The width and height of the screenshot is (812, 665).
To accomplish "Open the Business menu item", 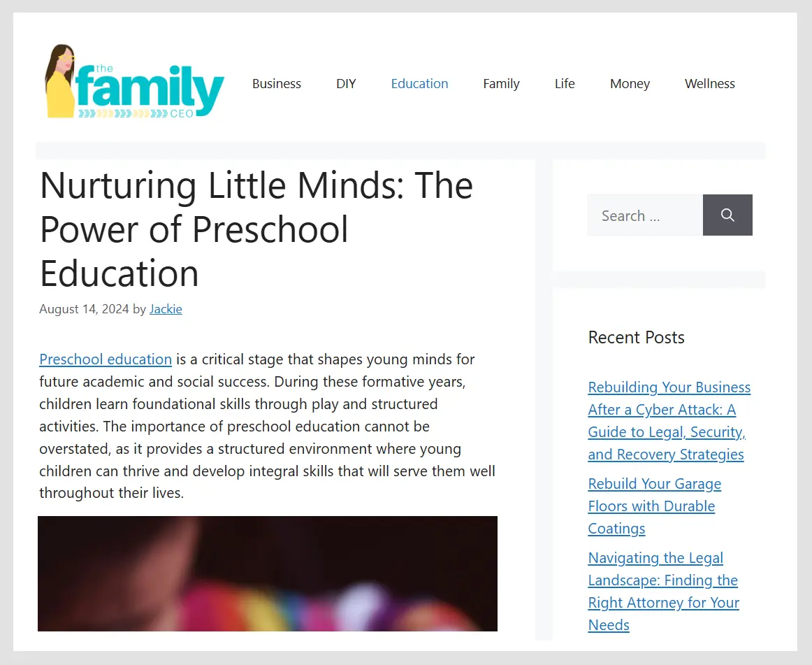I will (277, 84).
